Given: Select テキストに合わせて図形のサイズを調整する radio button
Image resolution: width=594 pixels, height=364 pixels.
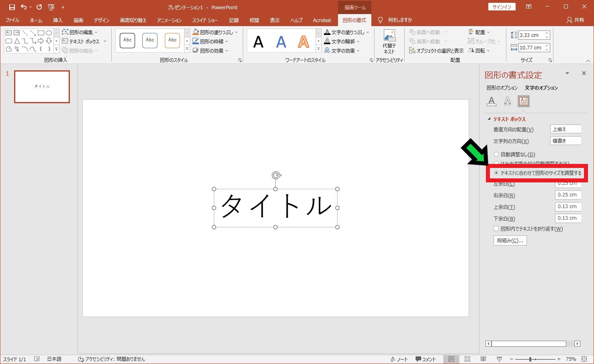Looking at the screenshot, I should point(496,173).
